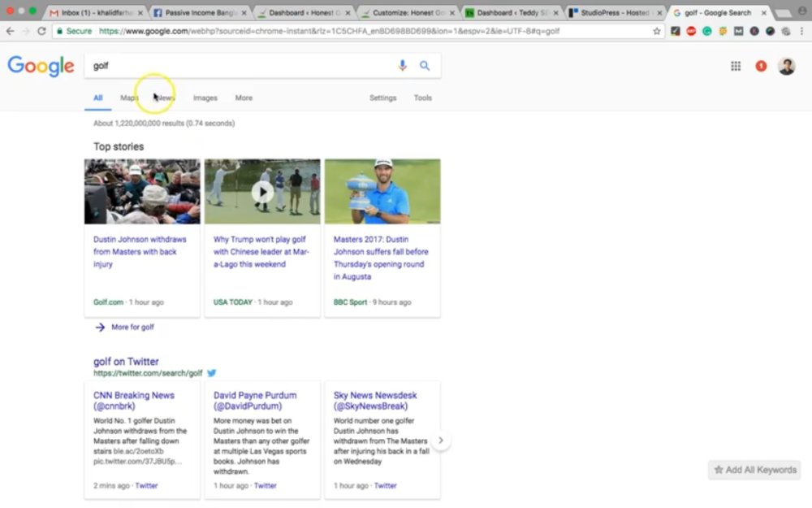812x508 pixels.
Task: Follow the More for golf link
Action: (132, 327)
